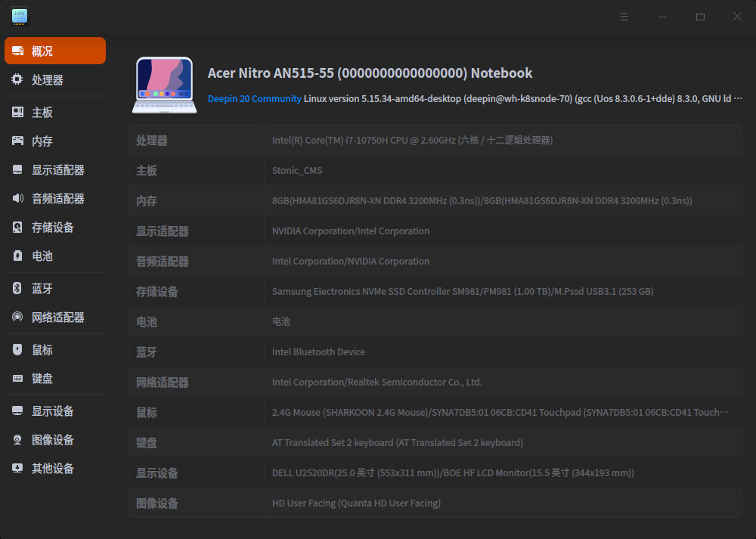Viewport: 756px width, 539px height.
Task: Click the Acer Nitro AN515-55 title
Action: pyautogui.click(x=370, y=73)
